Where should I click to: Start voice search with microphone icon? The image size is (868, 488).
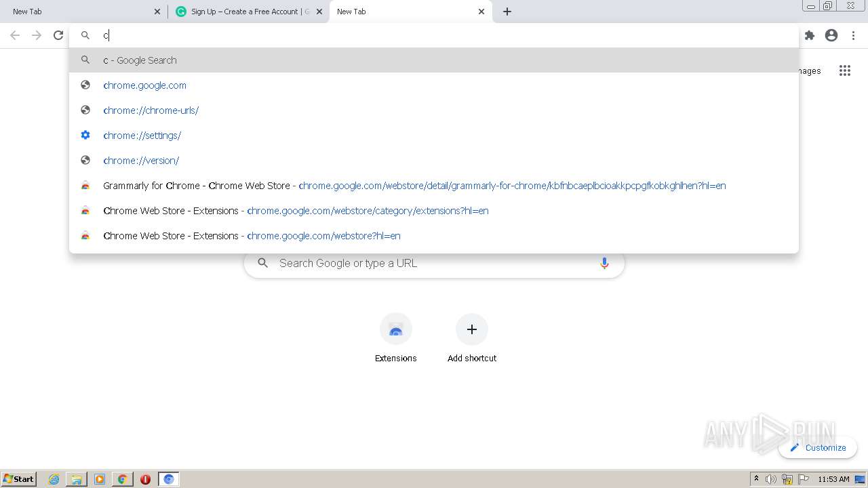[604, 263]
